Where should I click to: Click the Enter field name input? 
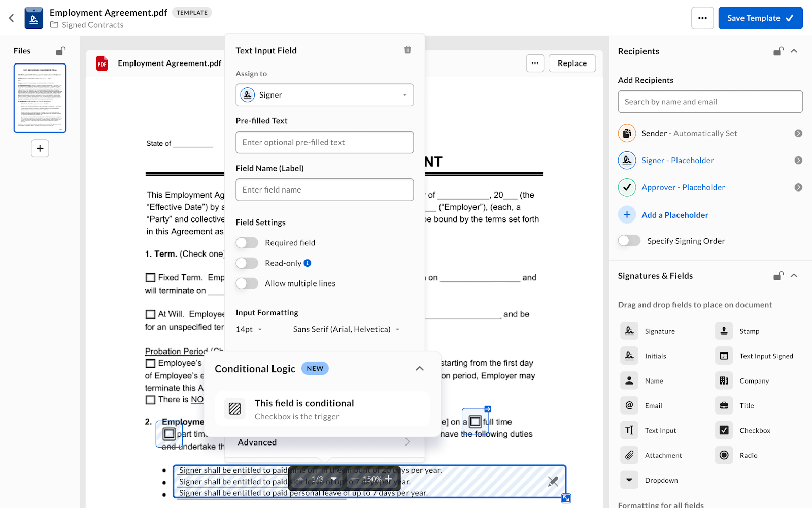[324, 189]
